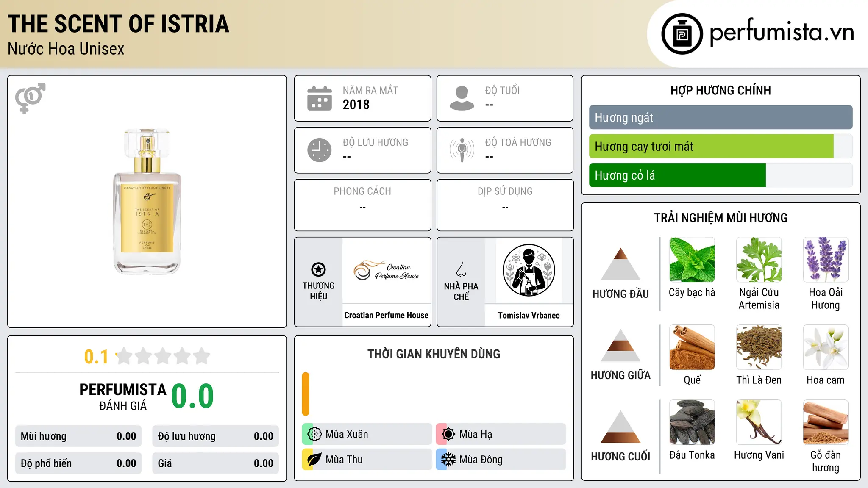This screenshot has height=488, width=868.
Task: Click the Độ phổ biến score row
Action: tap(78, 463)
